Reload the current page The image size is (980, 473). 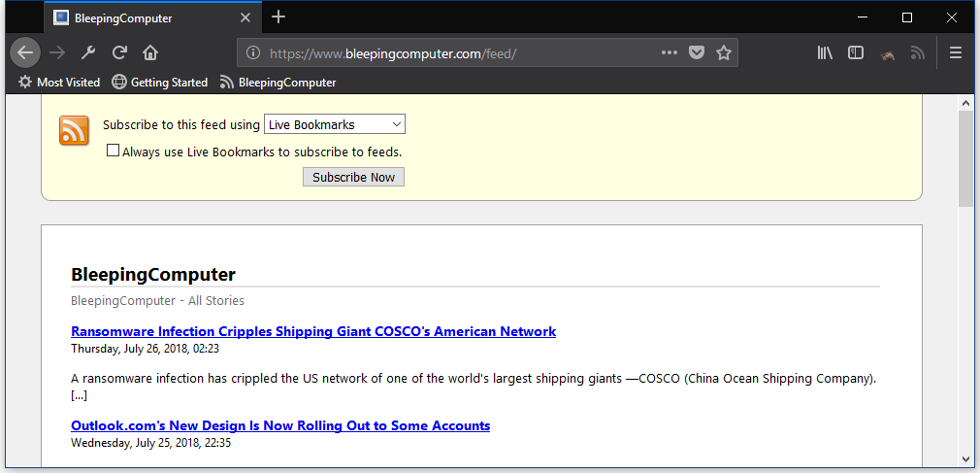[119, 53]
